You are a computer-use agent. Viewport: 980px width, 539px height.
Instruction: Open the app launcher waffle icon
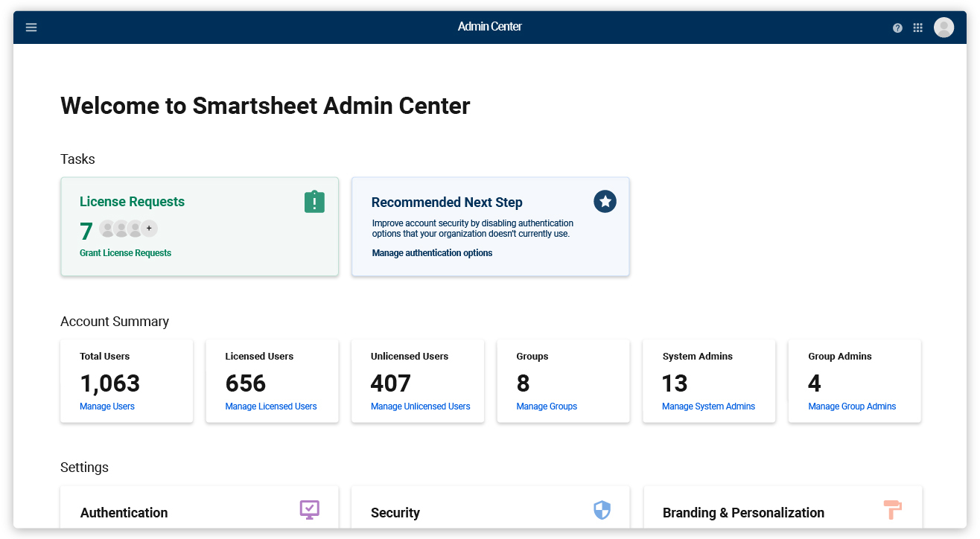[x=917, y=27]
